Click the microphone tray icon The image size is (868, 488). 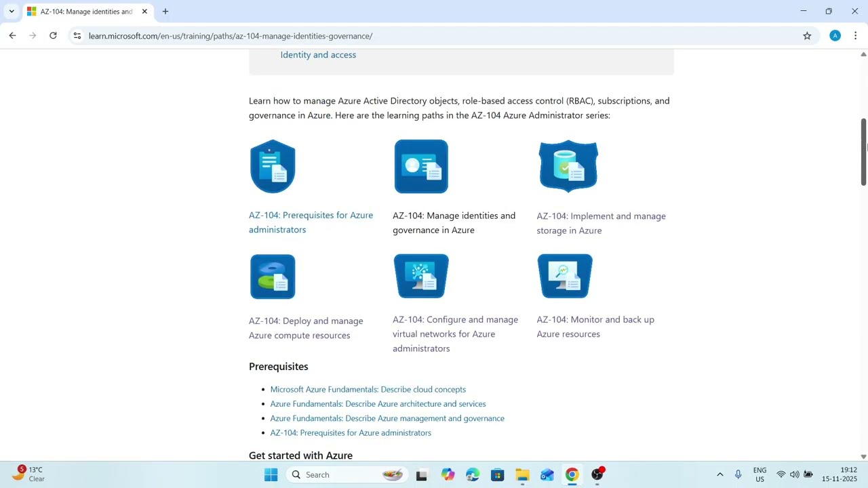point(738,474)
